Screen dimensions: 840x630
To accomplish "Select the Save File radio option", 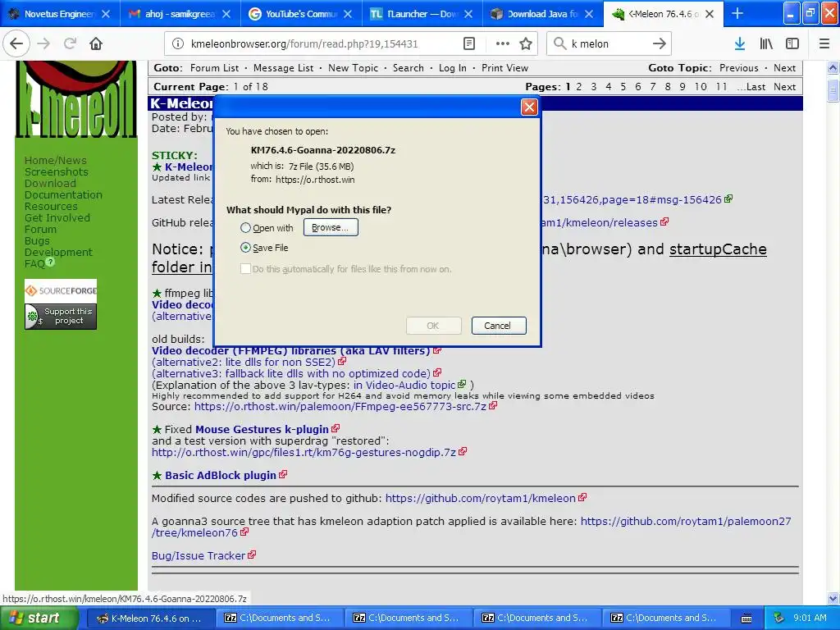I will click(x=245, y=248).
